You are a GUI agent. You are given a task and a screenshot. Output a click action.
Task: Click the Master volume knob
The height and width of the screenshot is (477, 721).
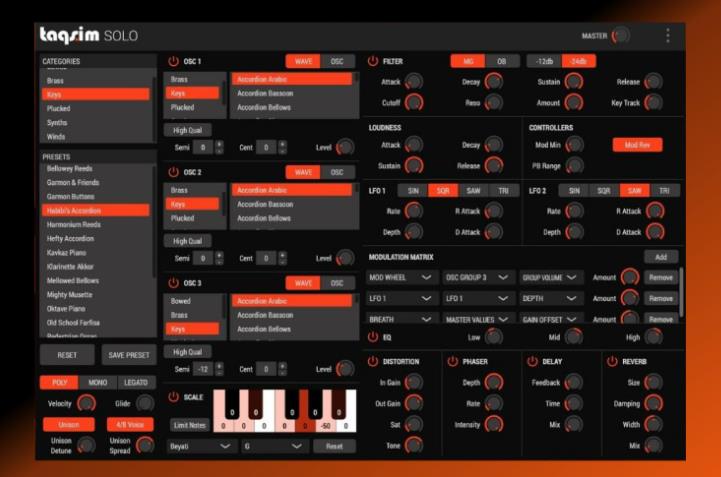621,35
